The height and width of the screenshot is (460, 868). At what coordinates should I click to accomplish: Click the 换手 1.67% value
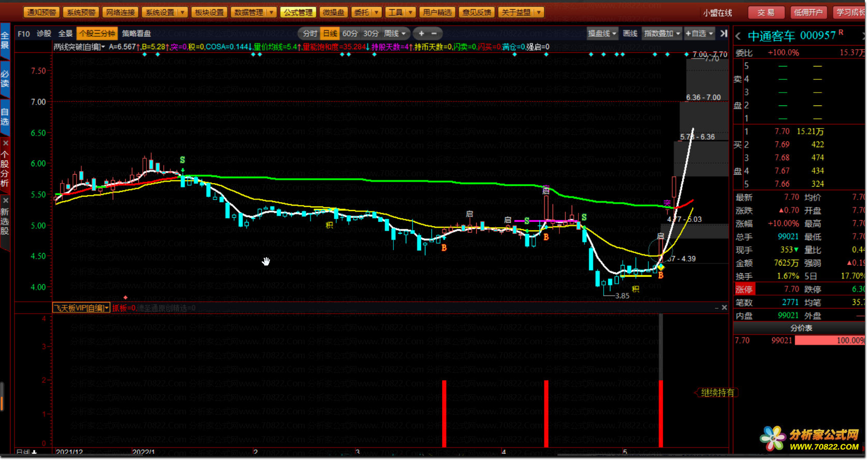(x=788, y=276)
